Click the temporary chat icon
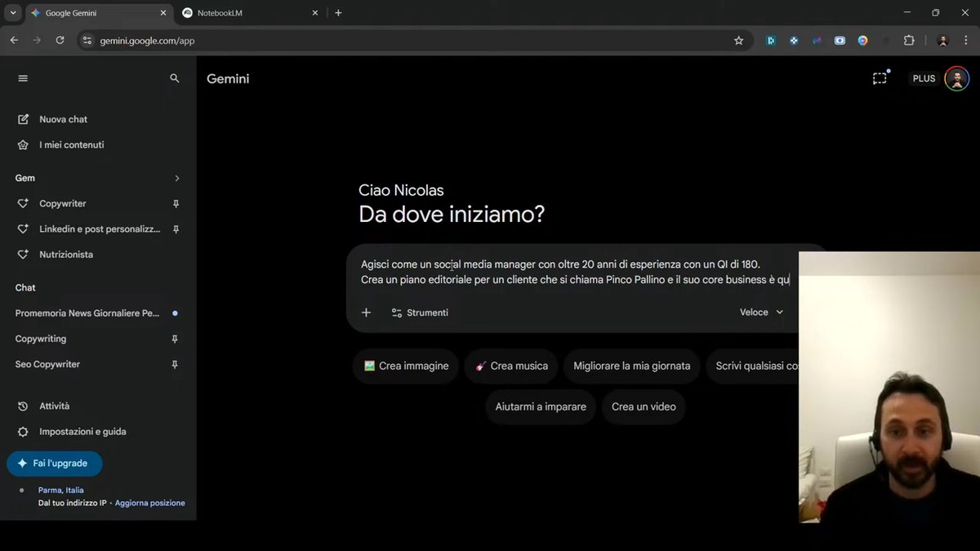Image resolution: width=980 pixels, height=551 pixels. [x=880, y=78]
